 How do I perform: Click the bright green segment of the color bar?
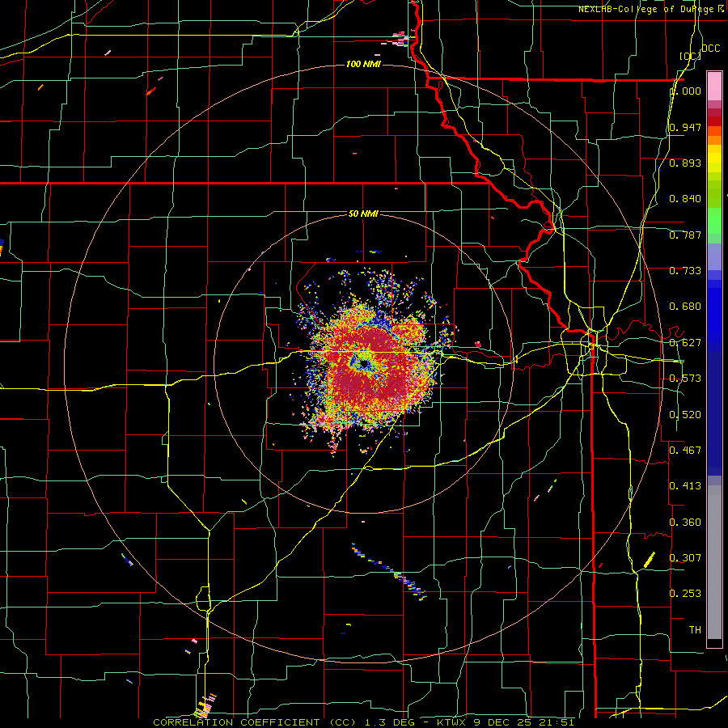(x=714, y=221)
